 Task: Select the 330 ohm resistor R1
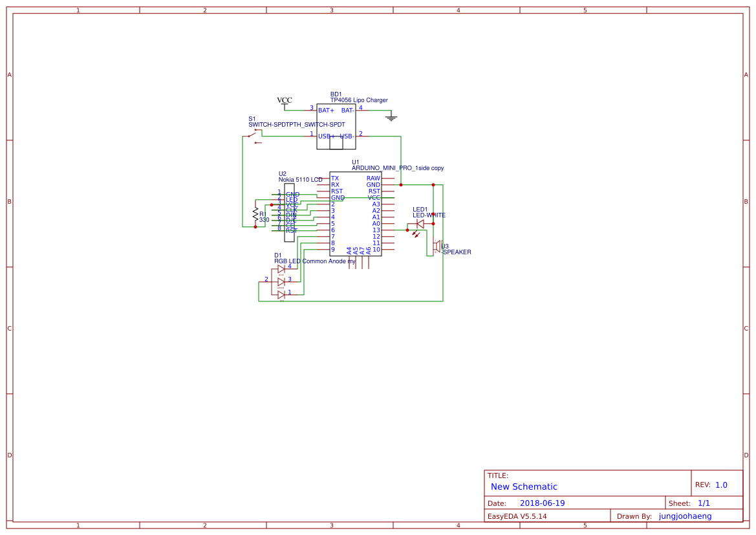point(255,213)
